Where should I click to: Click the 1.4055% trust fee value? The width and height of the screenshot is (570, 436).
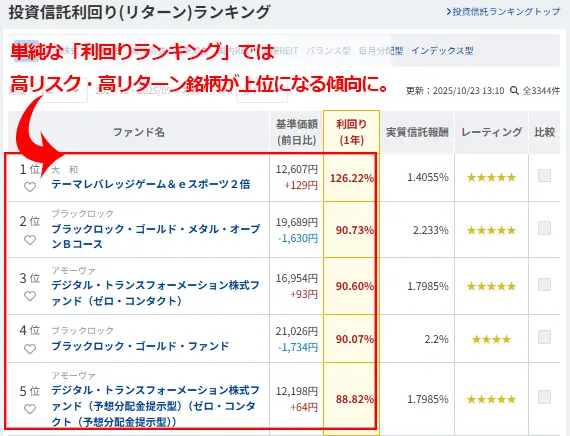428,177
